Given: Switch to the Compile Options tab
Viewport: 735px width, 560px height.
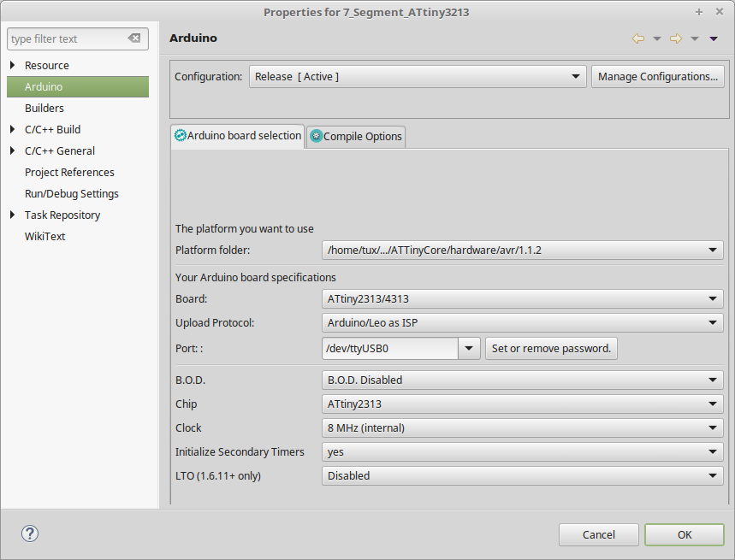Looking at the screenshot, I should pos(356,137).
